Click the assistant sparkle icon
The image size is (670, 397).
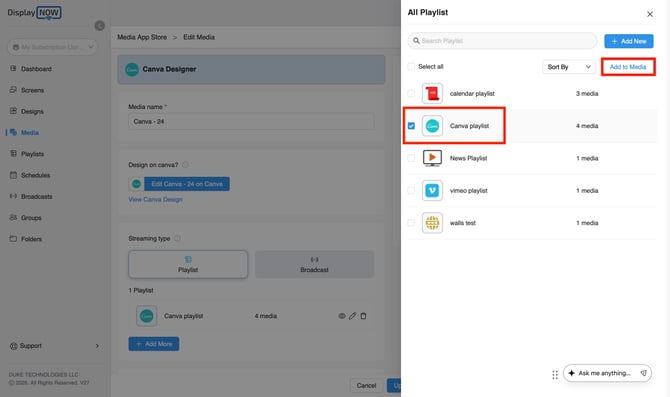point(571,373)
